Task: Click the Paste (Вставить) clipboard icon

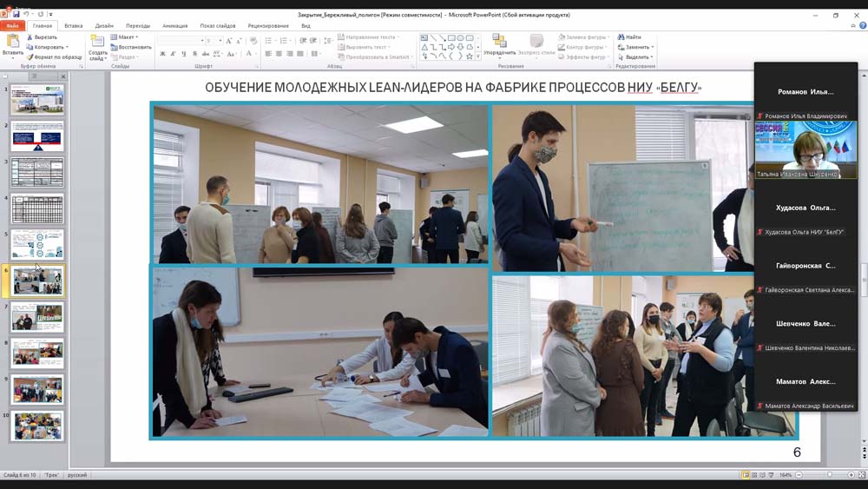Action: pos(12,42)
